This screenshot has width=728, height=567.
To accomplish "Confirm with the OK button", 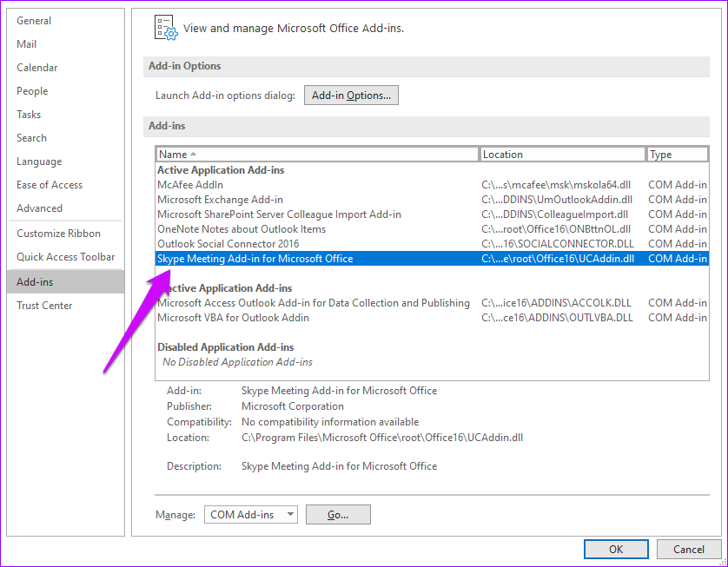I will point(616,550).
